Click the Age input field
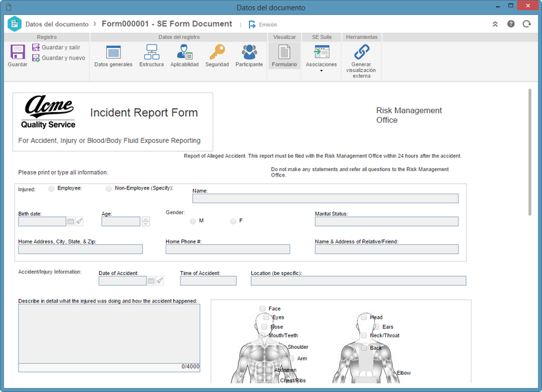This screenshot has width=542, height=392. (120, 221)
